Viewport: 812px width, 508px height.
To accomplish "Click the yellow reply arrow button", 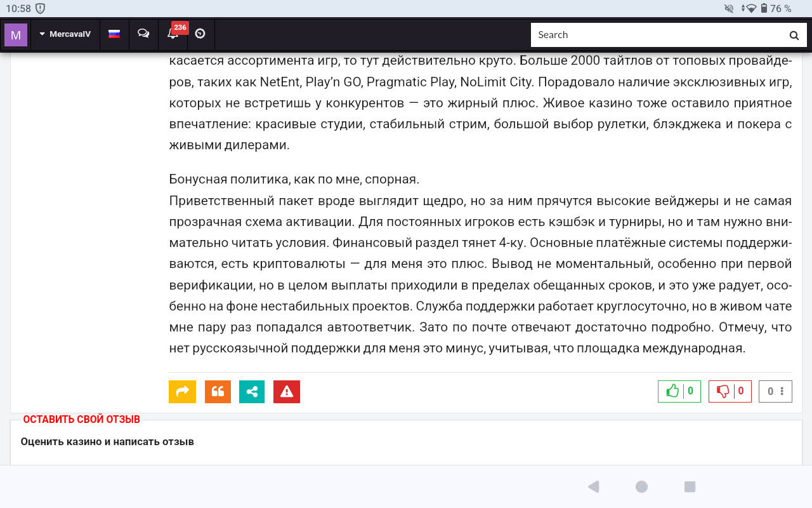I will [182, 392].
